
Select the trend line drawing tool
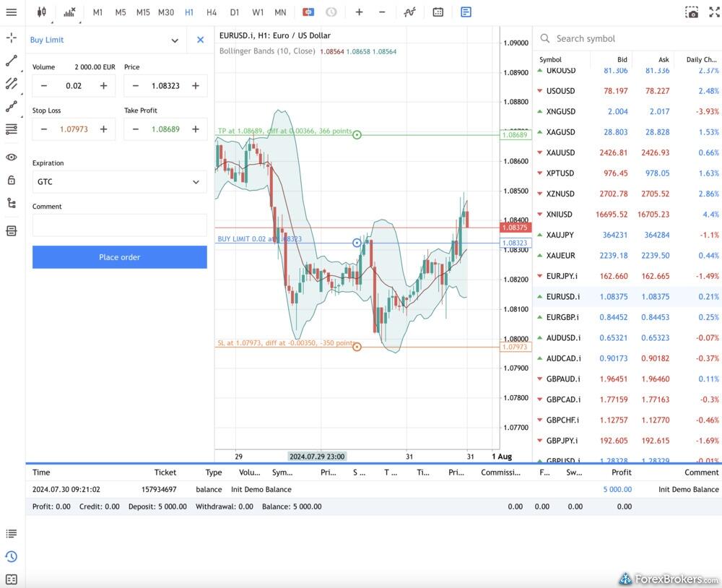click(11, 61)
